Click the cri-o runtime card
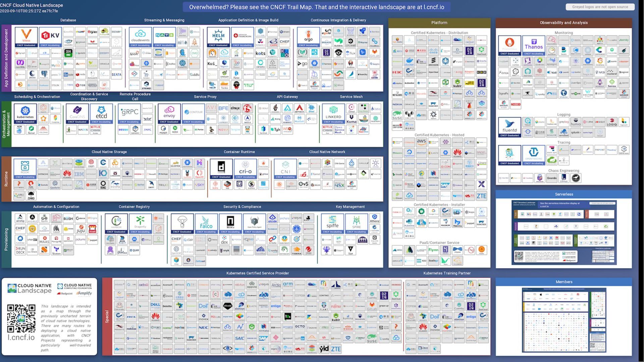This screenshot has height=362, width=644. (245, 169)
